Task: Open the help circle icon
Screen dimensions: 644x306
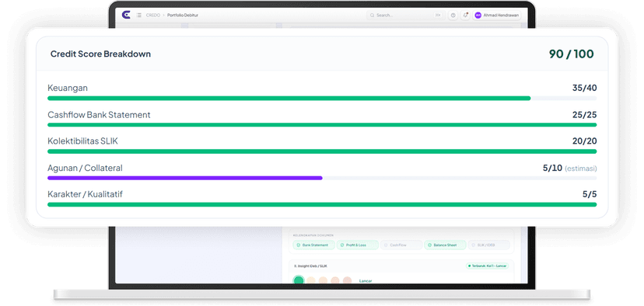Action: [x=453, y=16]
